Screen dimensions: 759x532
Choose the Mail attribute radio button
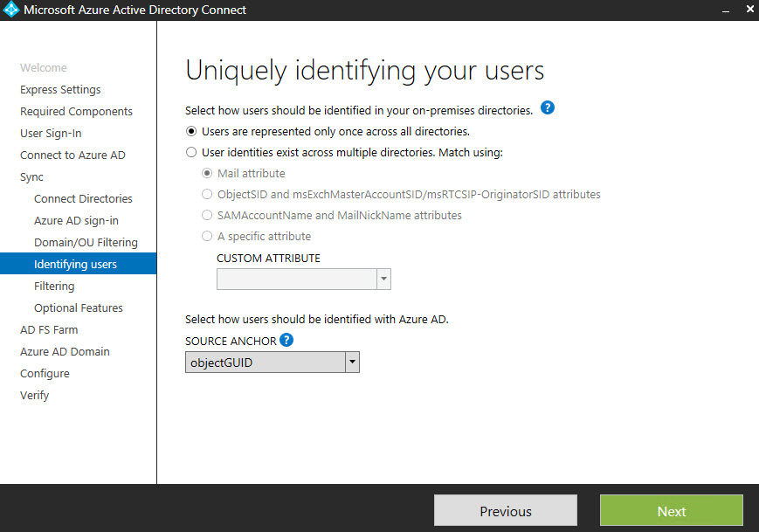(x=207, y=173)
